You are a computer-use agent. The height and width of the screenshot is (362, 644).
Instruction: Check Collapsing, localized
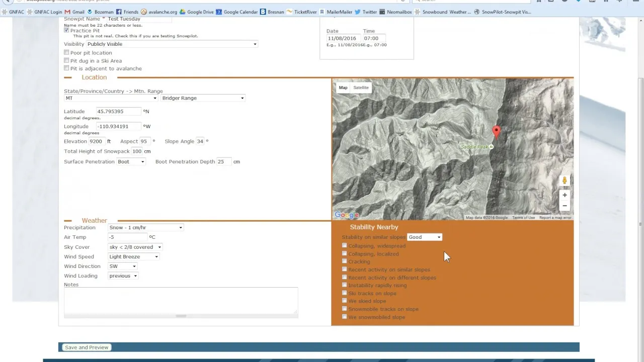point(345,253)
